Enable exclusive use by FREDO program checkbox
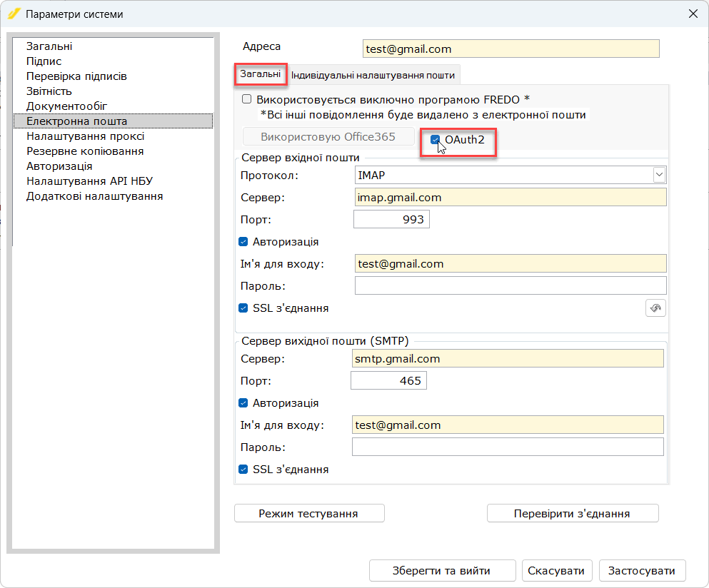709x588 pixels. pyautogui.click(x=246, y=99)
